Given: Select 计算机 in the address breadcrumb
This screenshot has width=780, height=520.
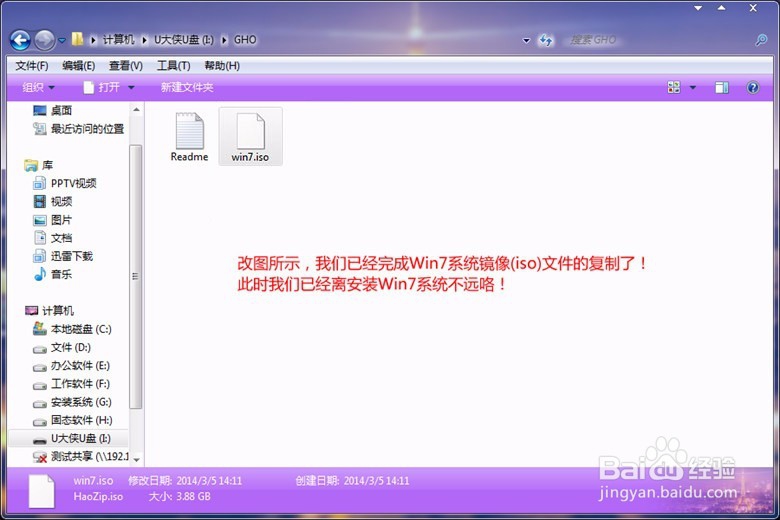Looking at the screenshot, I should click(x=119, y=40).
